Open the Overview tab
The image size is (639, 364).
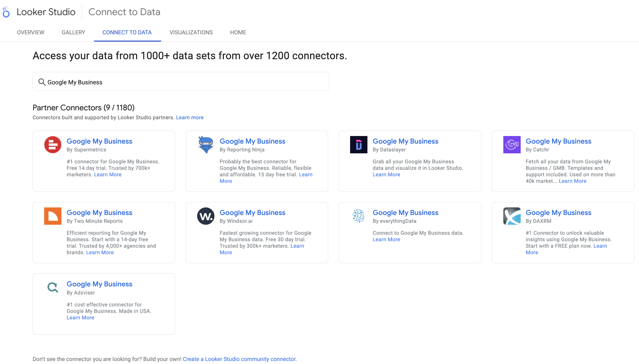point(31,32)
